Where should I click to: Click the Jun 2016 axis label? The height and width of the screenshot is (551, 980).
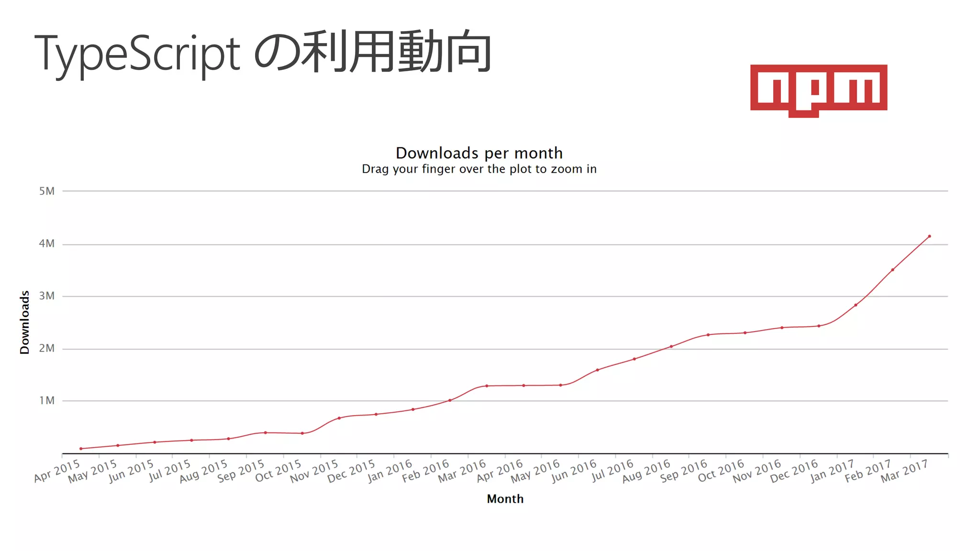[x=574, y=471]
